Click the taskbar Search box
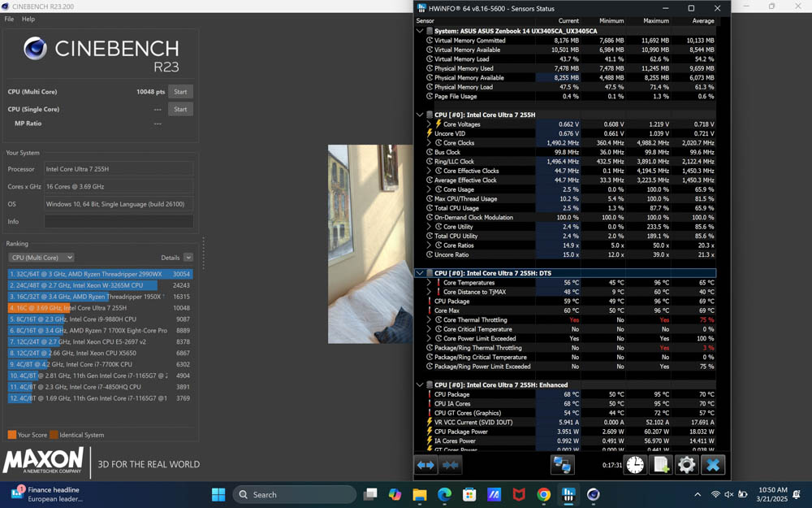The image size is (812, 508). pos(295,494)
